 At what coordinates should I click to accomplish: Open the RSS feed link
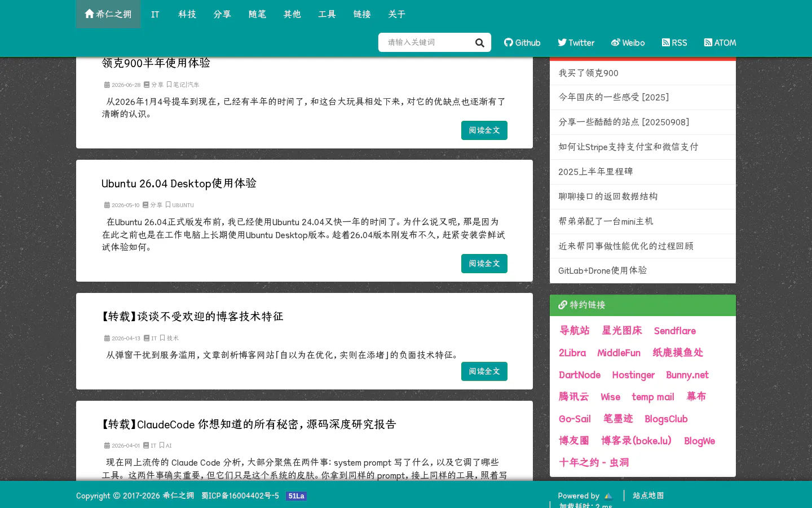click(674, 43)
